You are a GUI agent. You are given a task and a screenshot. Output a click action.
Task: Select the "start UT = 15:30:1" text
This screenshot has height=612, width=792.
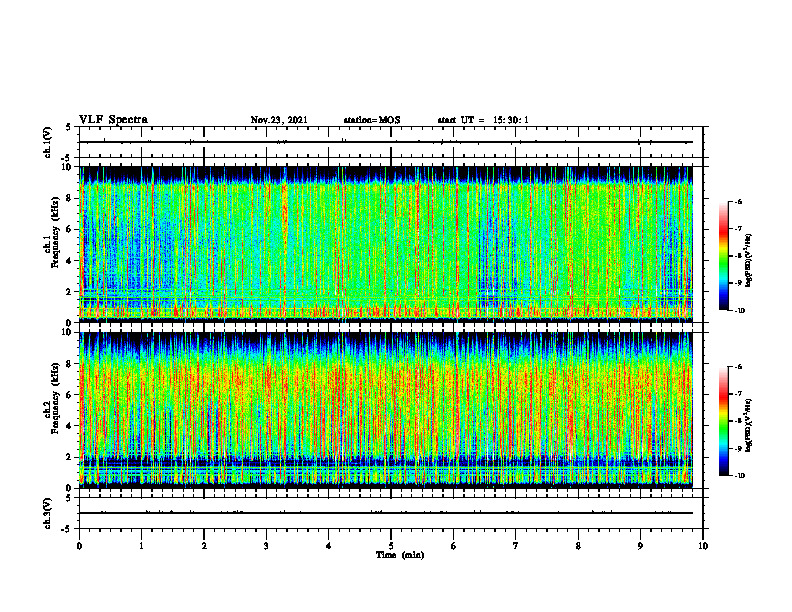pyautogui.click(x=482, y=120)
